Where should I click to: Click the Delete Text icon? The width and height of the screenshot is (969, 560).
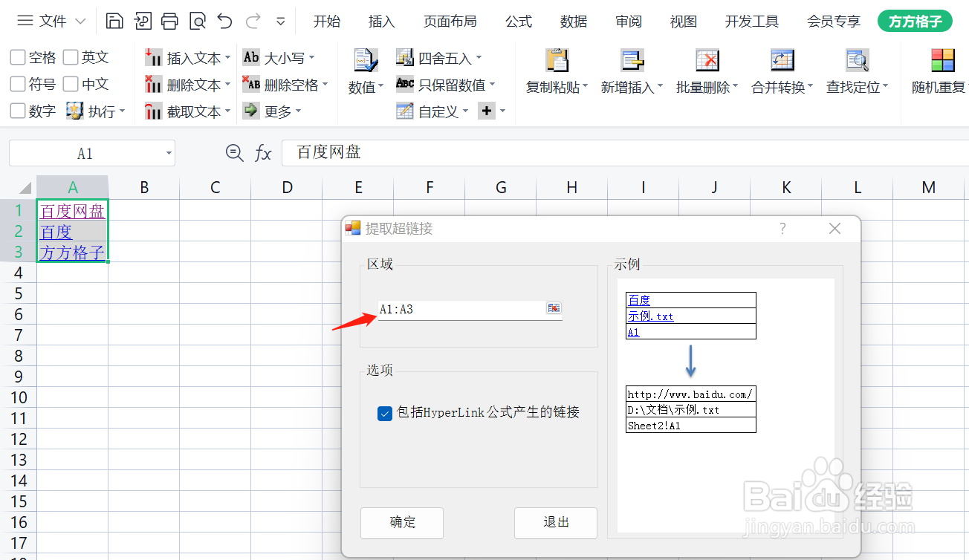153,84
